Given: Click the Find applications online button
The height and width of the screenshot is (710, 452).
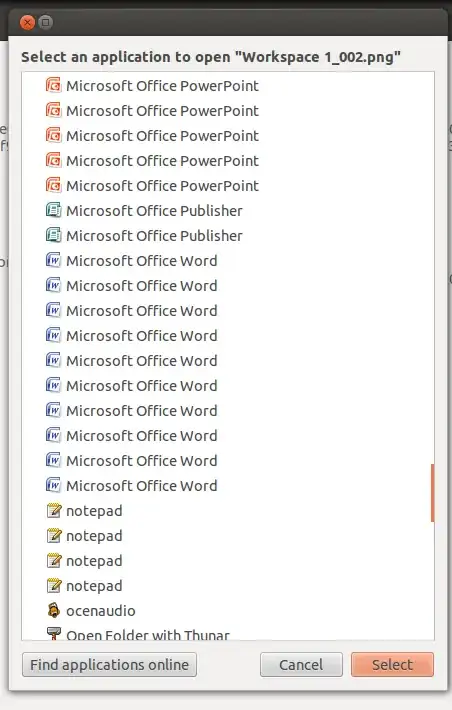Looking at the screenshot, I should click(109, 664).
